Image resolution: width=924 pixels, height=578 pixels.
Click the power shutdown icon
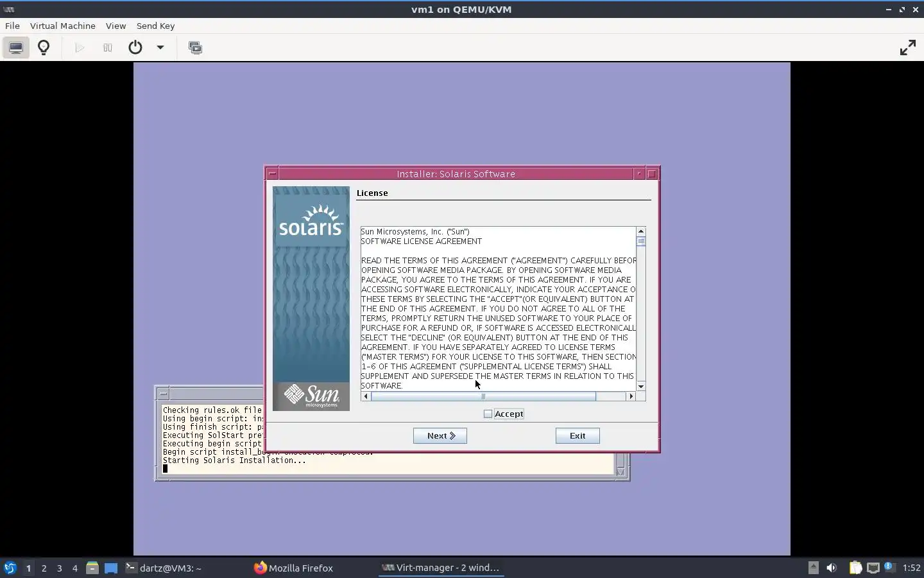(135, 48)
